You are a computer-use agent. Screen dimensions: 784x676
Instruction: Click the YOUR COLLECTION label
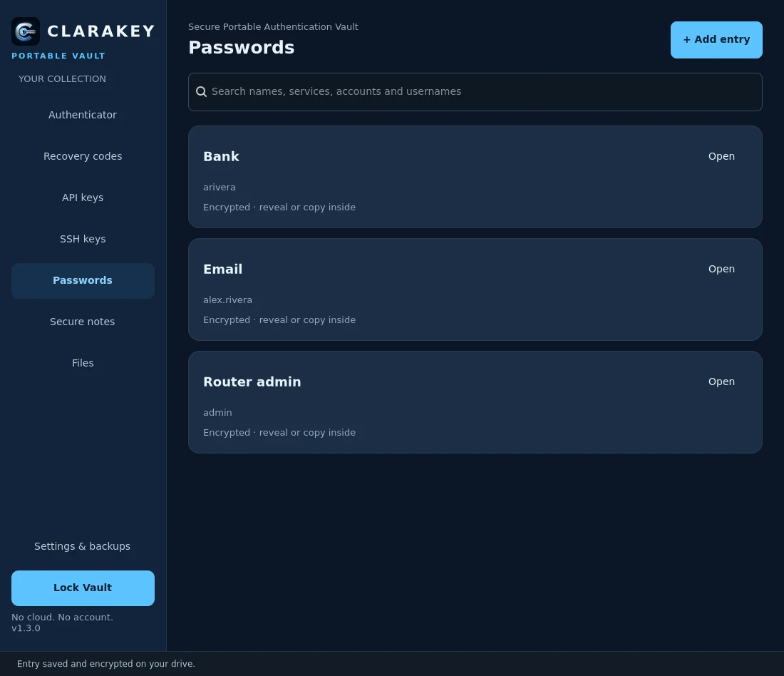click(62, 78)
